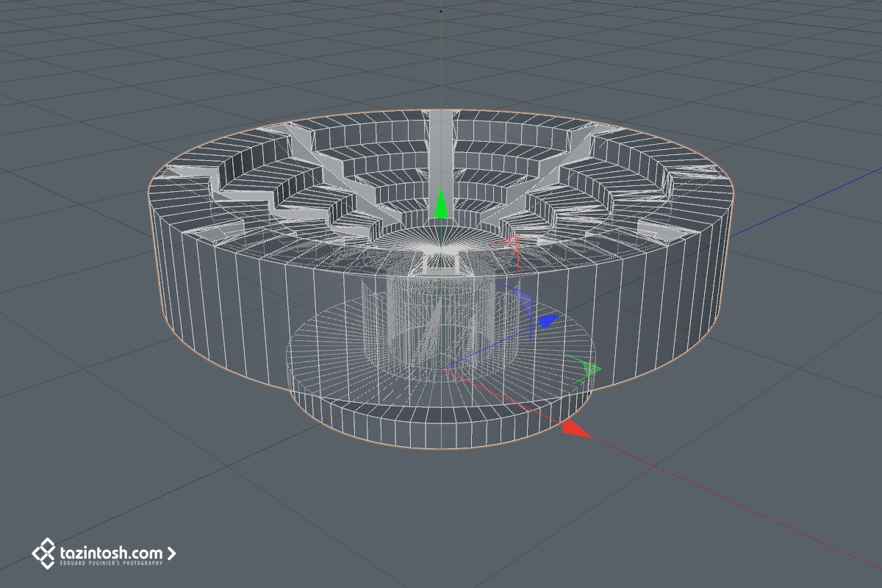882x588 pixels.
Task: Select the translucent inner cylinder mesh
Action: [441, 323]
